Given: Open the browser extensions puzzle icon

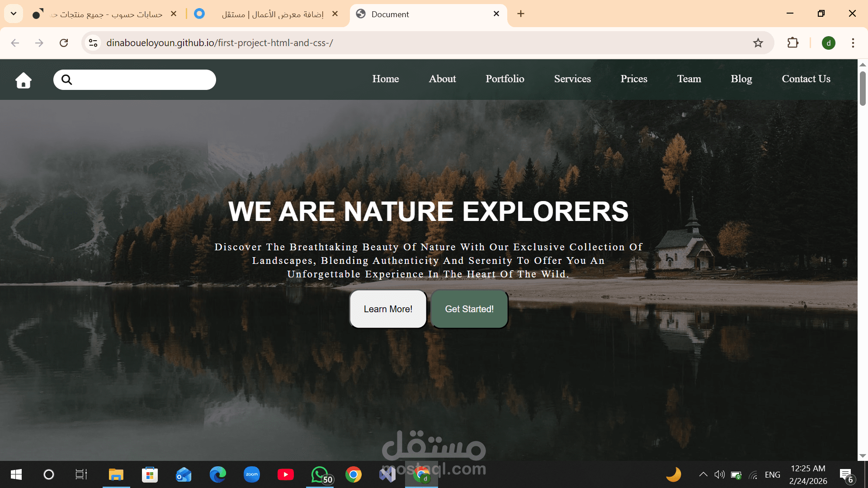Looking at the screenshot, I should (x=793, y=43).
